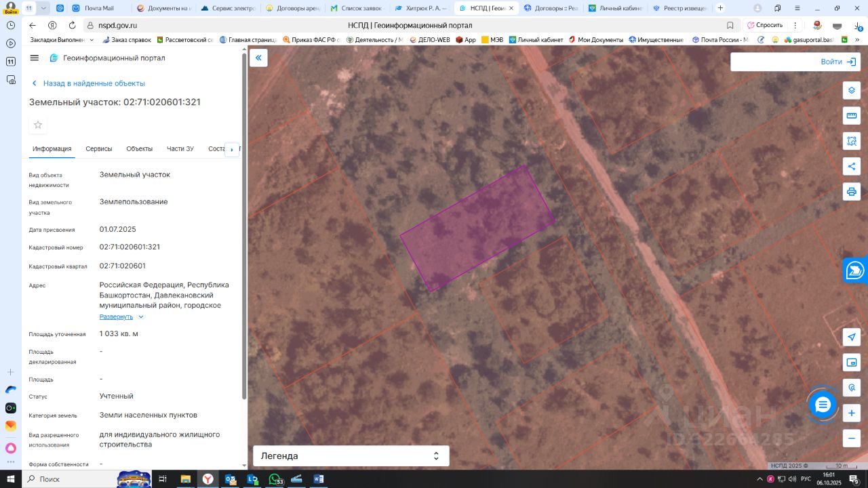Open Outlook from the taskbar

[x=230, y=479]
